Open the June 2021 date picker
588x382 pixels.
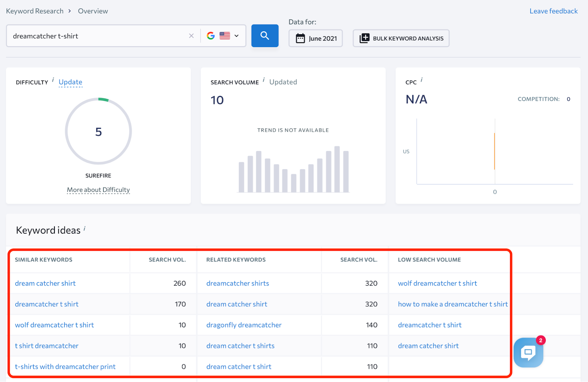316,38
